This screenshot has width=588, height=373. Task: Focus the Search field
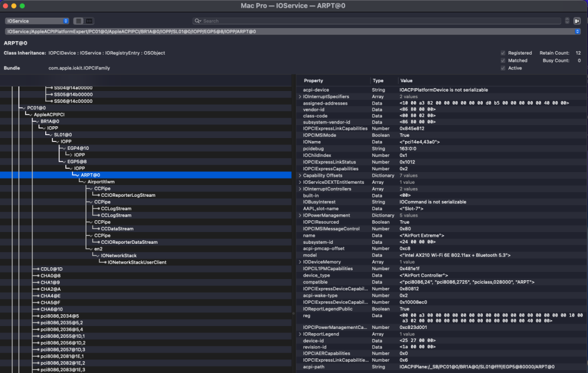point(377,21)
